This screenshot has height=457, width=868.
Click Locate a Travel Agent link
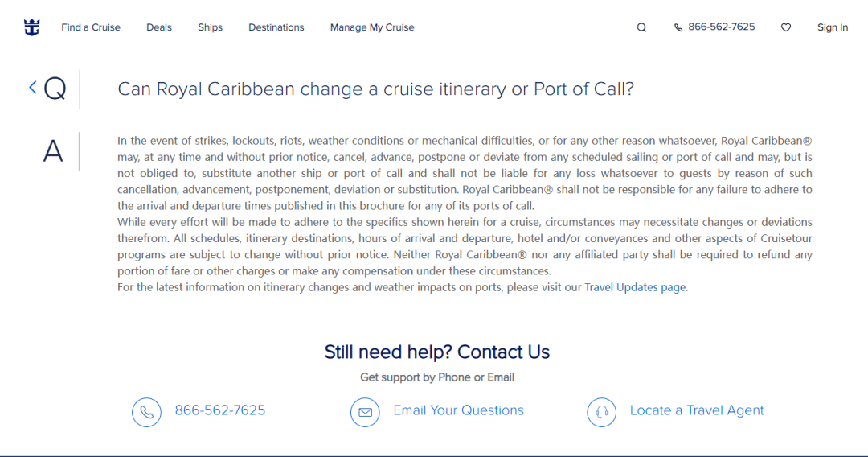click(x=697, y=410)
